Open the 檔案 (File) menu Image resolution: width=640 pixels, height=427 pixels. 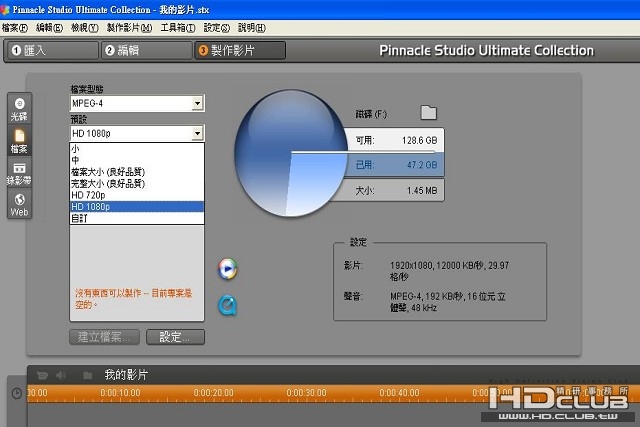[x=15, y=28]
